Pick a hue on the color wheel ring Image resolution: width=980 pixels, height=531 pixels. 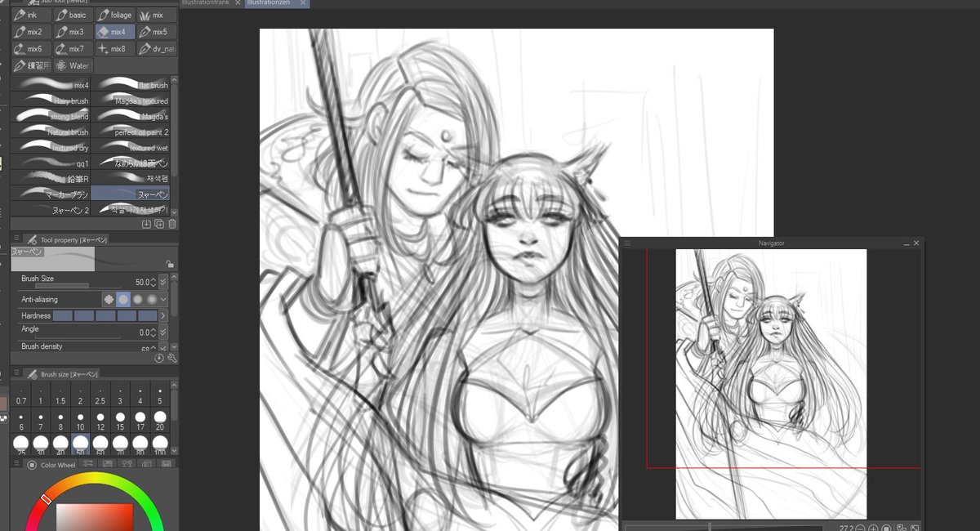tap(94, 478)
